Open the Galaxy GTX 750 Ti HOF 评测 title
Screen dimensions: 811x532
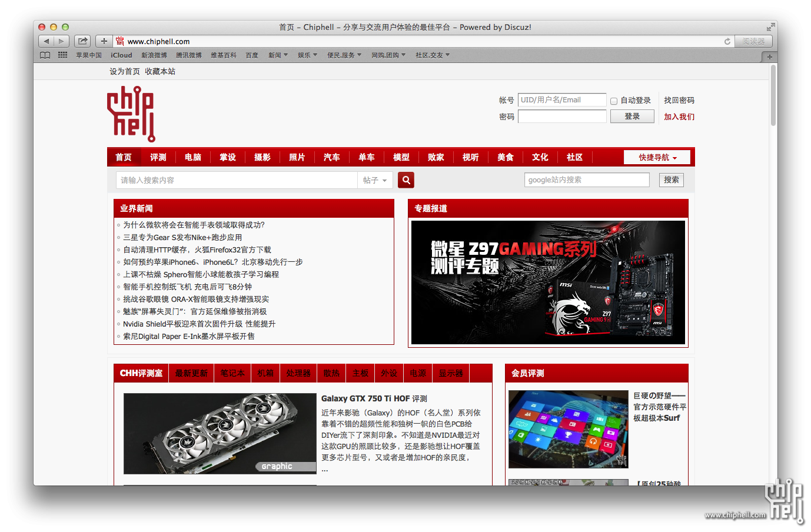coord(374,398)
